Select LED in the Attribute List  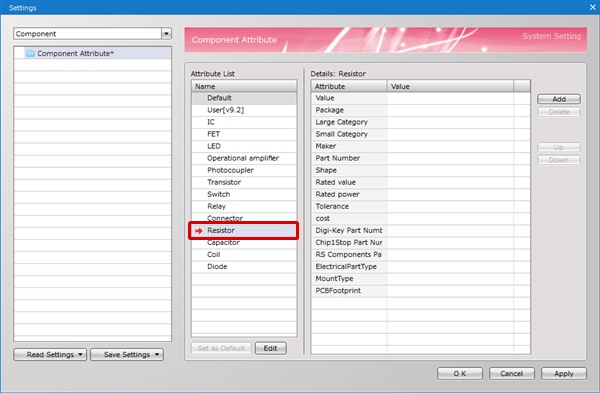[x=244, y=146]
